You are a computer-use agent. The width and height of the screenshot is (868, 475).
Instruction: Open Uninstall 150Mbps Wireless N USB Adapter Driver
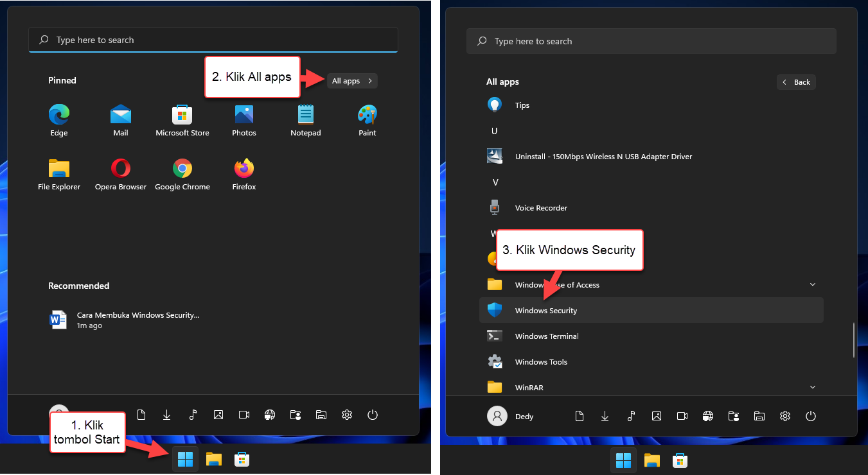(651, 157)
